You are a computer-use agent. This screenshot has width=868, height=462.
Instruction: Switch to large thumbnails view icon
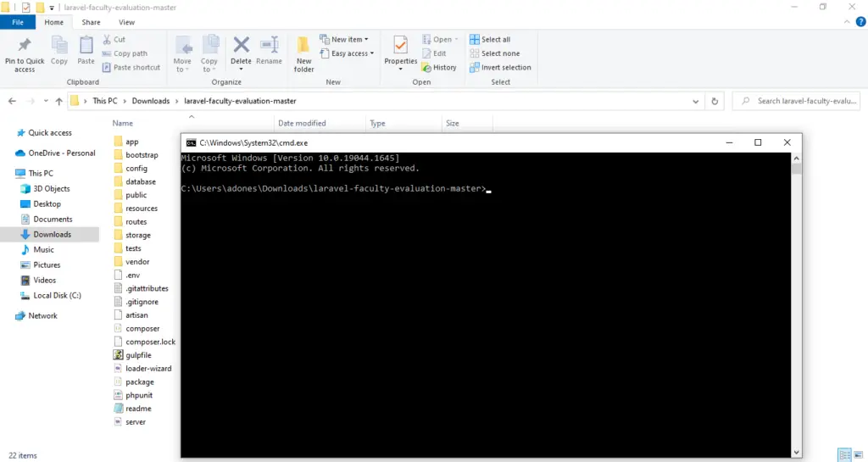pos(857,455)
